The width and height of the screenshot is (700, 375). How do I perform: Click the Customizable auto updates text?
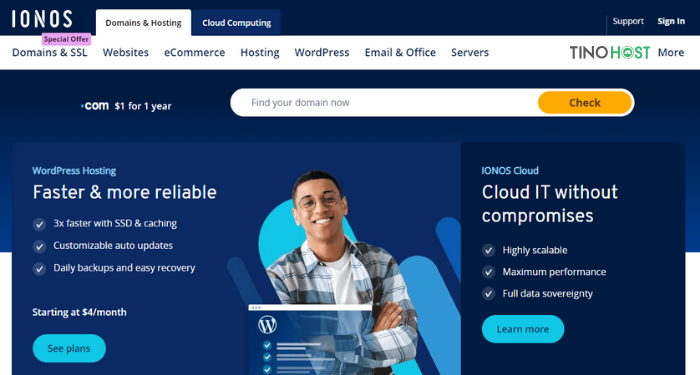click(x=113, y=246)
